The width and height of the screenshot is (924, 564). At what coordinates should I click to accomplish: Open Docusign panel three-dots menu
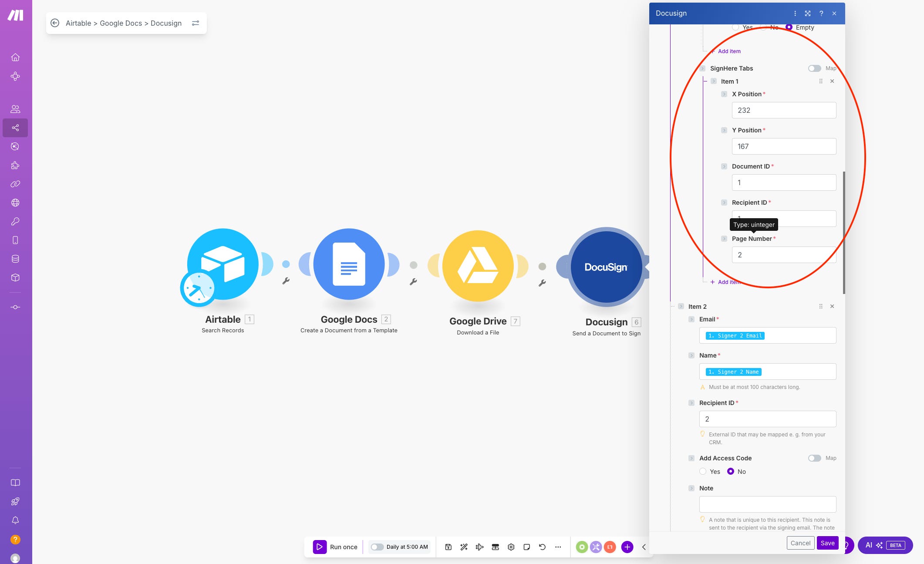[795, 14]
